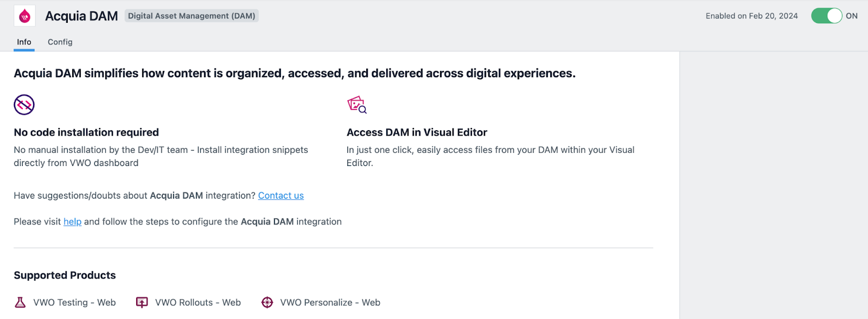Click the Acquia DAM logo icon

24,16
